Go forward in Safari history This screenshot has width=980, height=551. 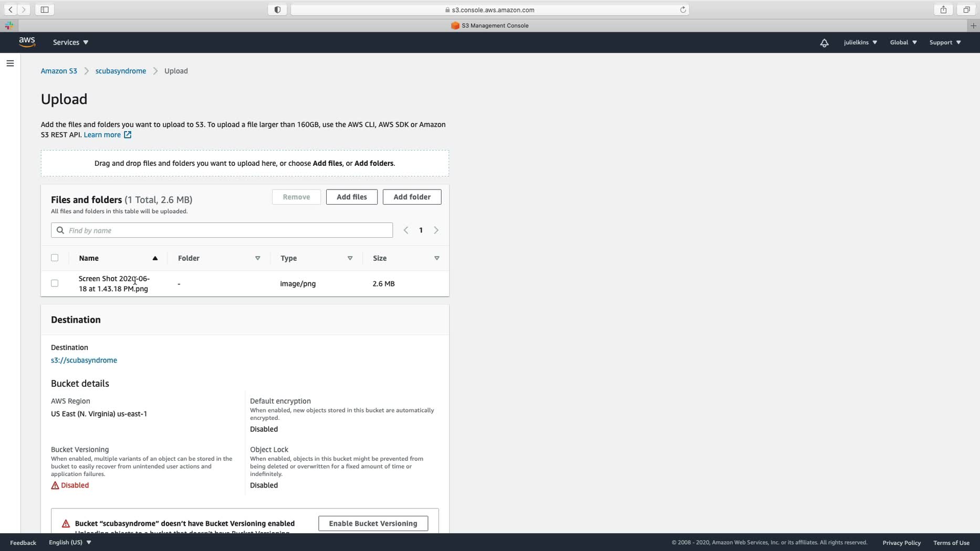coord(24,9)
